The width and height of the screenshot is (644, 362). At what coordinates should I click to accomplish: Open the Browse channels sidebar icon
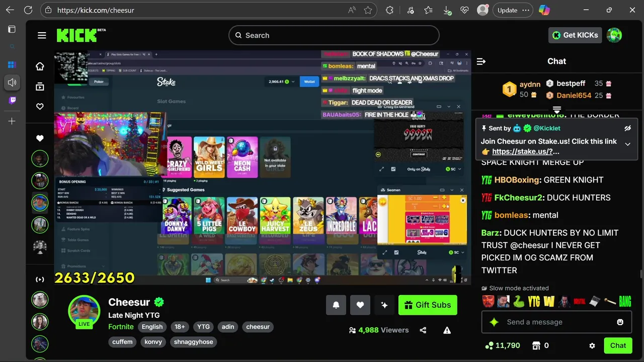(40, 86)
